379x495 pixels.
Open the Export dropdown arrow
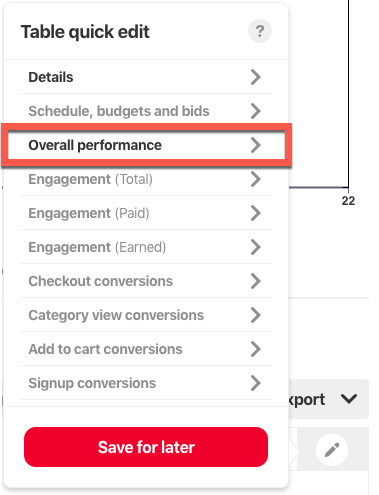click(x=349, y=399)
